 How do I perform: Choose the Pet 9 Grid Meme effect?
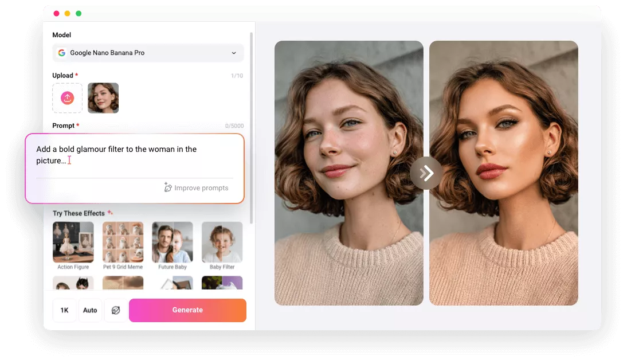click(123, 242)
